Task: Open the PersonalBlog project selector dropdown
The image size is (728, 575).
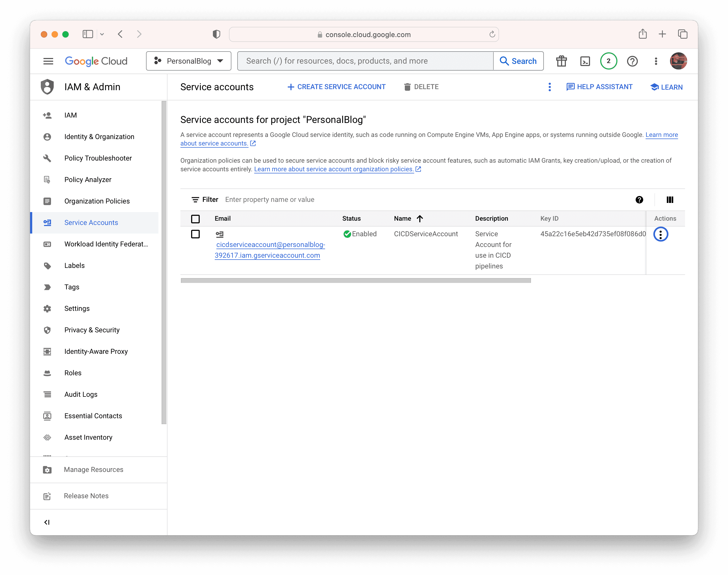Action: pyautogui.click(x=188, y=61)
